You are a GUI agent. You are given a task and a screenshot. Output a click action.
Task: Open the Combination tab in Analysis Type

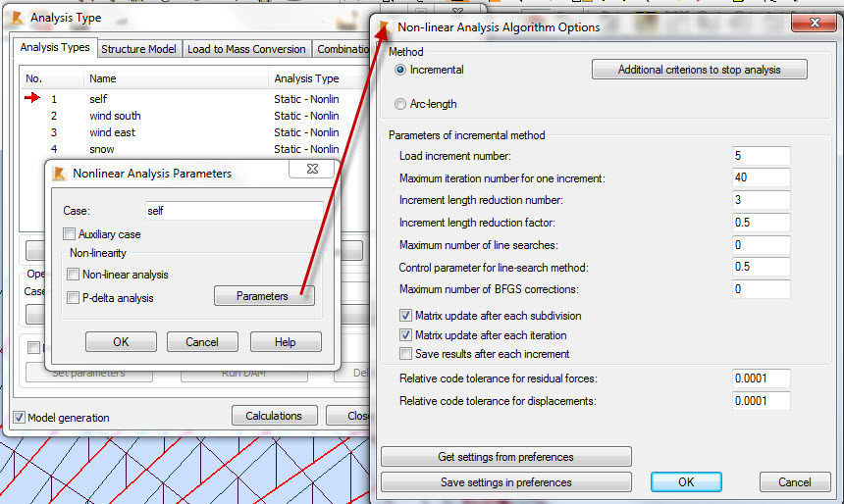point(343,49)
